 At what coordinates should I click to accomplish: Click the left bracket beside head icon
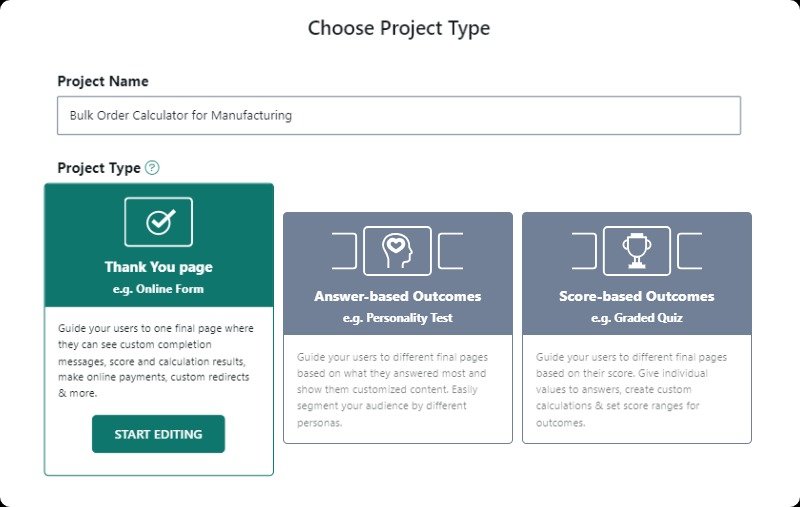(344, 250)
